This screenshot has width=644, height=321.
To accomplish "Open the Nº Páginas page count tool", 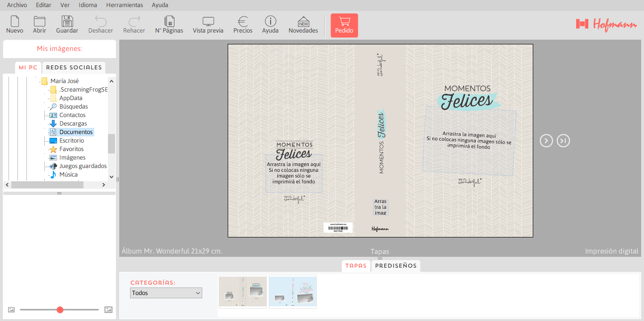I will point(169,25).
